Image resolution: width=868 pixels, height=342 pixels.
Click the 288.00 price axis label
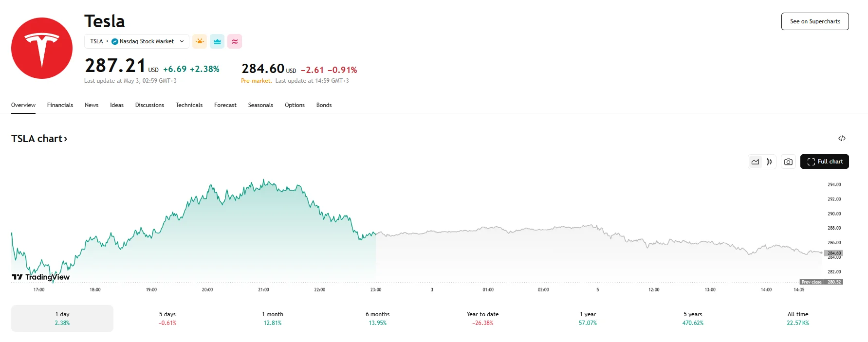[834, 228]
